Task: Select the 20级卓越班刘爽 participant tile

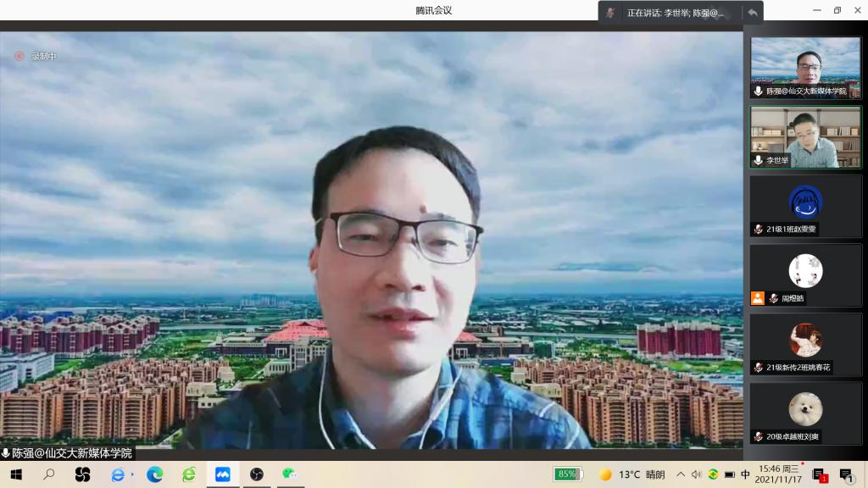Action: (x=805, y=415)
